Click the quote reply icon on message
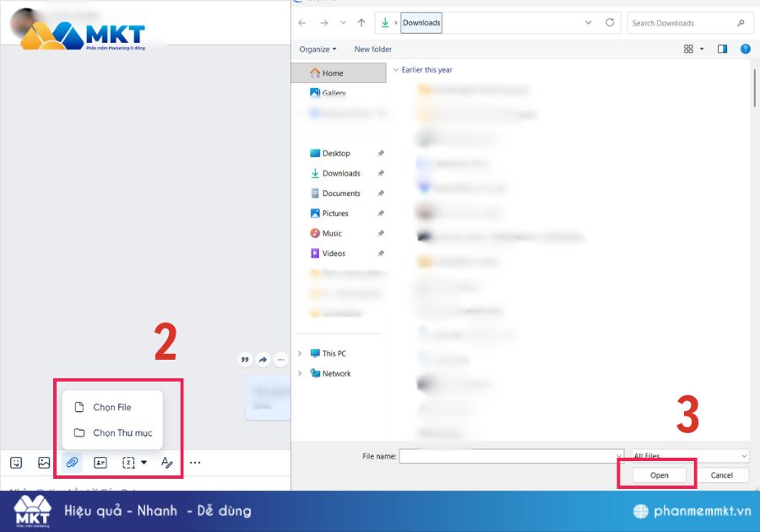 (246, 360)
